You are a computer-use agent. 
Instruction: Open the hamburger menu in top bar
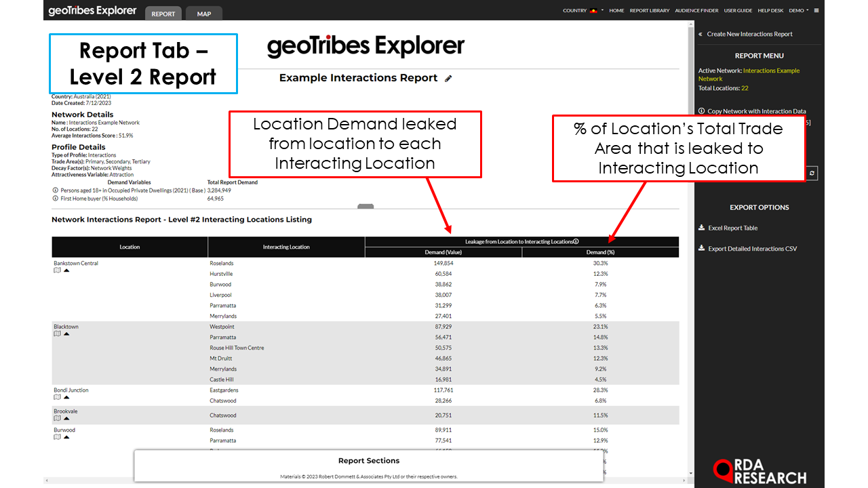[816, 11]
